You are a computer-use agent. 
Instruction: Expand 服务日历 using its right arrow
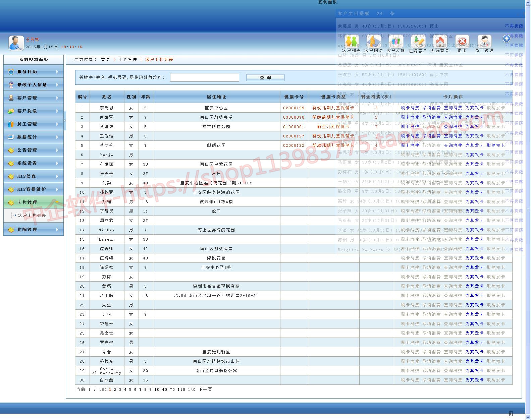(57, 72)
